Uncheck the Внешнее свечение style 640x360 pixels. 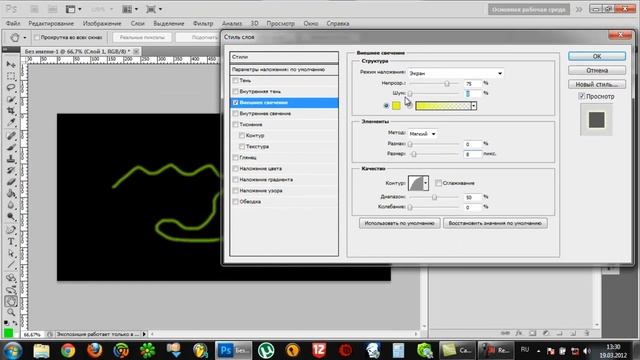click(x=236, y=102)
